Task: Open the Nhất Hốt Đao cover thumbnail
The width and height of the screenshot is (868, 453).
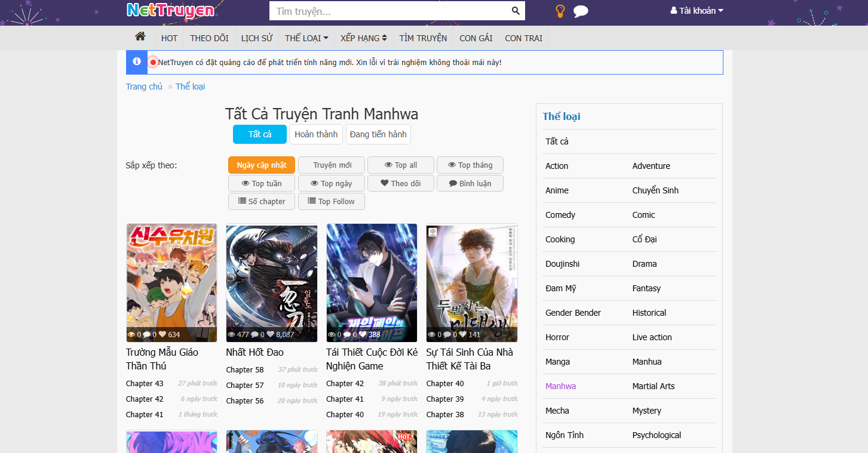Action: pyautogui.click(x=271, y=283)
